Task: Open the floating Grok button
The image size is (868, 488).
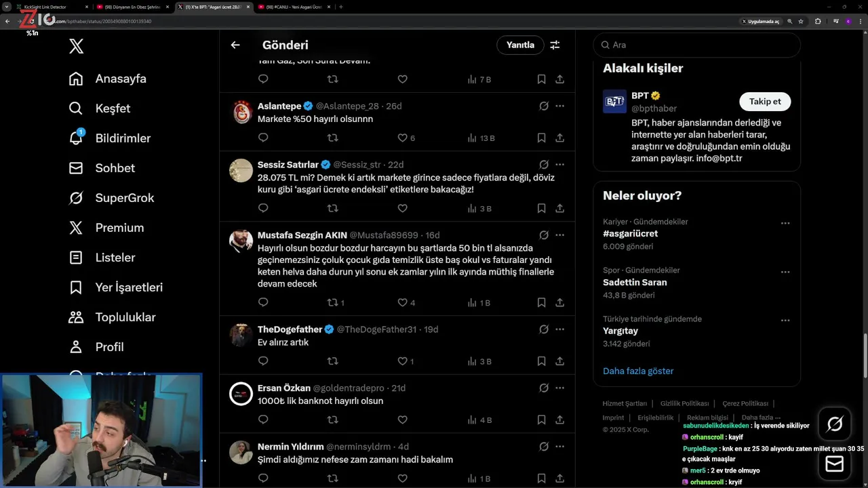Action: (x=835, y=424)
